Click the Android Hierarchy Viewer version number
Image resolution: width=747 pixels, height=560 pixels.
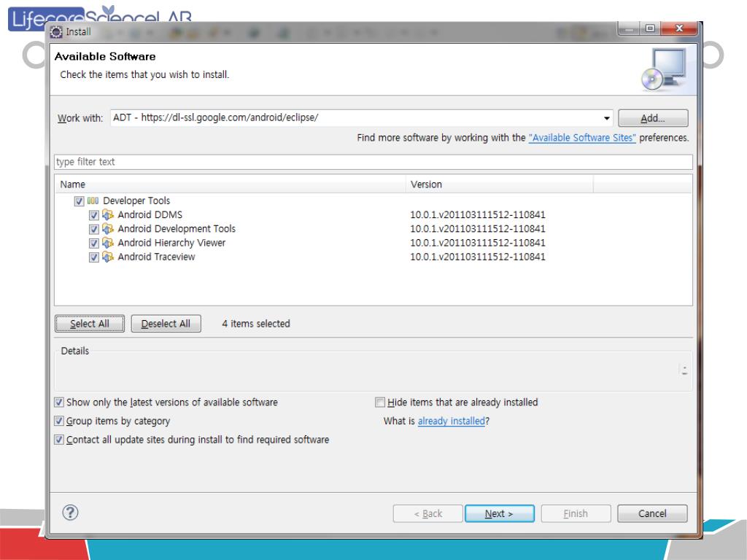click(478, 243)
